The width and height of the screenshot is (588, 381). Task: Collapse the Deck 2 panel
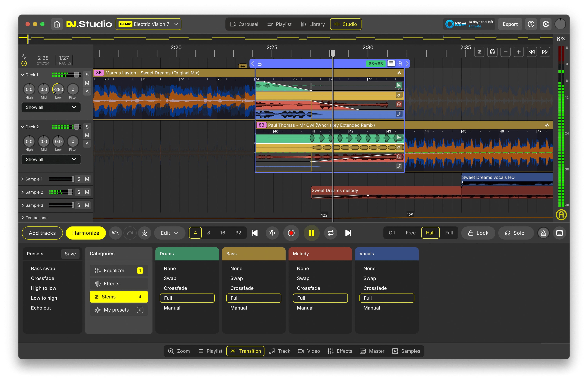pyautogui.click(x=22, y=127)
